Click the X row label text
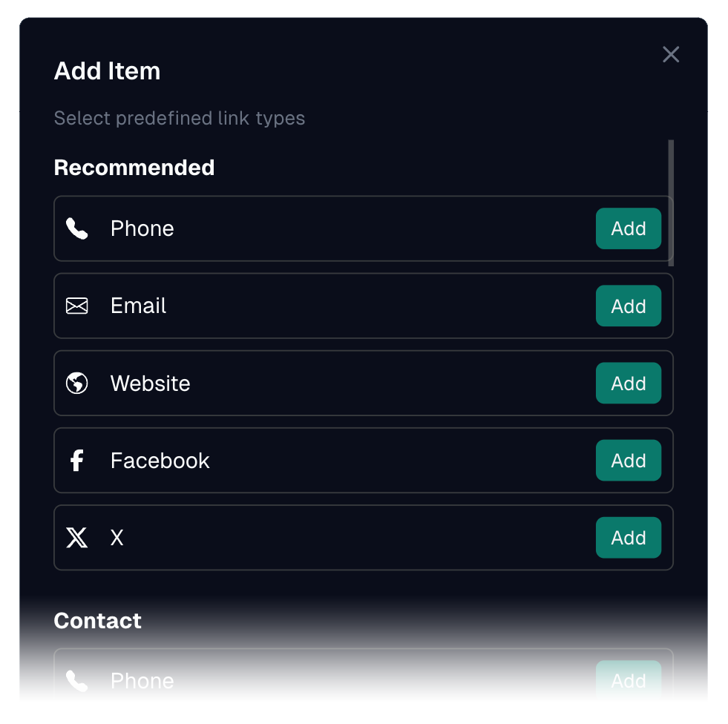 click(117, 538)
